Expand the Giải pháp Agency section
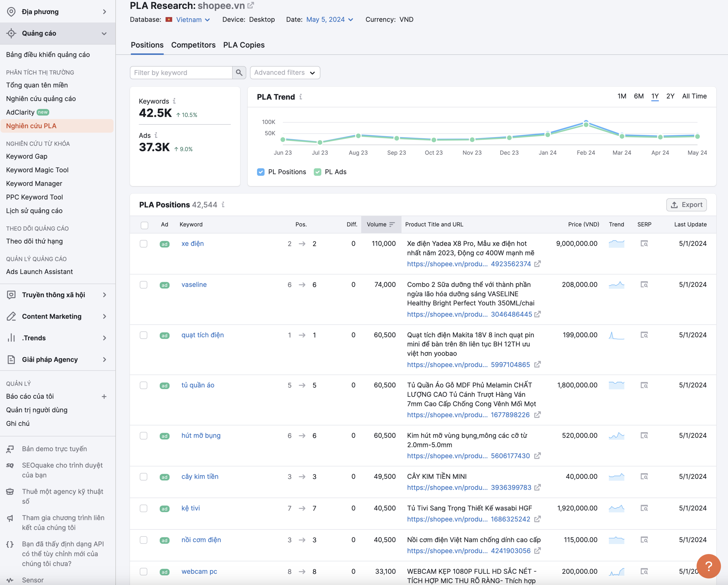Screen dimensions: 728x585 (104, 360)
